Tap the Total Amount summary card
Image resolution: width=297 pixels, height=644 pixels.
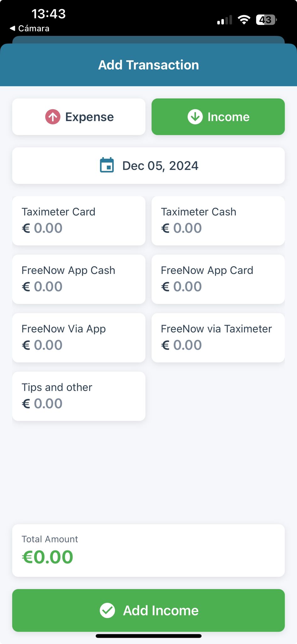click(x=148, y=550)
